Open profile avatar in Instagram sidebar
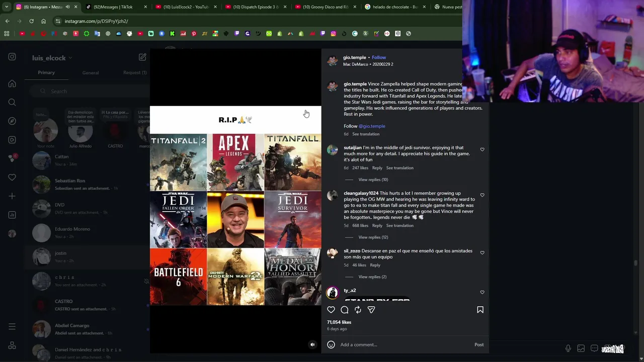 (12, 233)
